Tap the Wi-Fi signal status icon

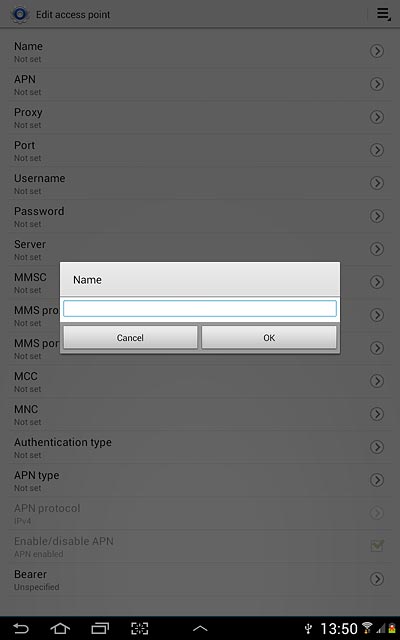367,628
